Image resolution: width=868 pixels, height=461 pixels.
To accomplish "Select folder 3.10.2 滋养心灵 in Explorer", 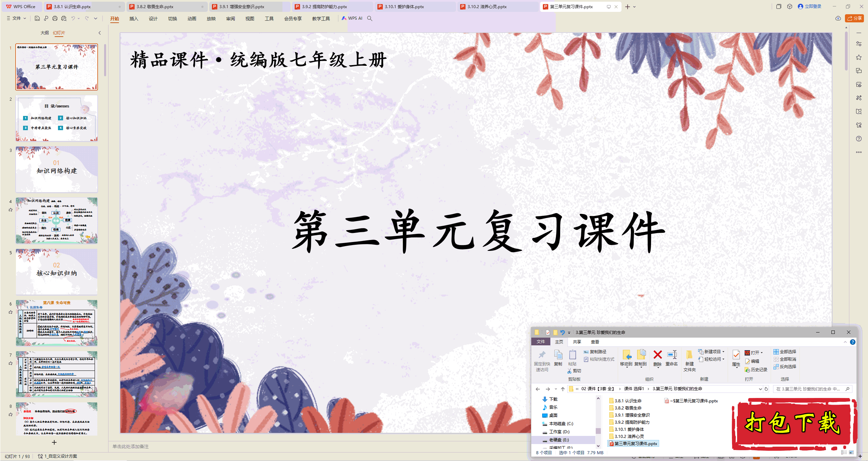I will 627,437.
